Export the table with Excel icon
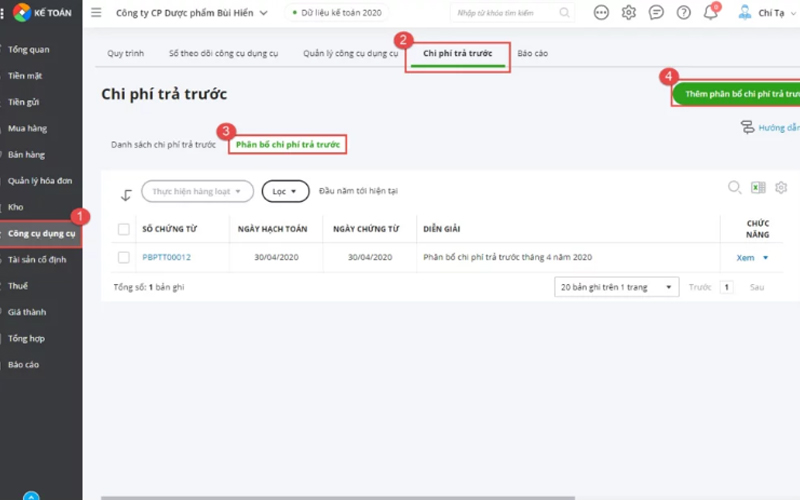The width and height of the screenshot is (800, 500). click(759, 188)
